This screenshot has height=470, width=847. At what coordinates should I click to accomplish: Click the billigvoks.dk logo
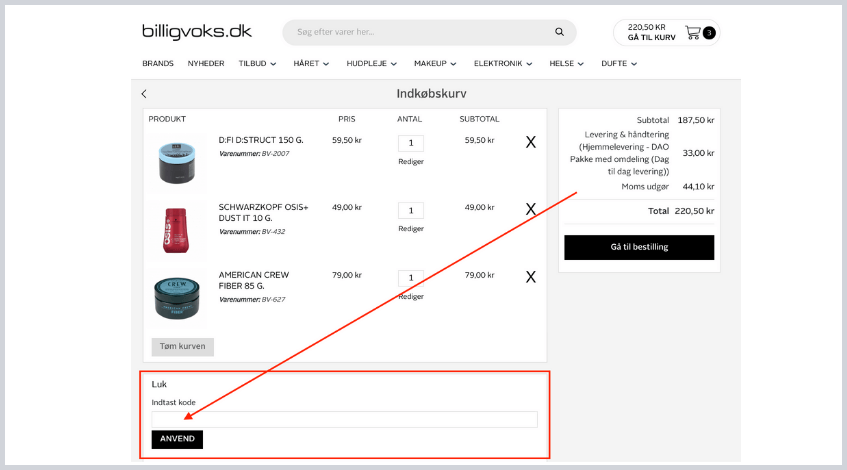pyautogui.click(x=197, y=32)
